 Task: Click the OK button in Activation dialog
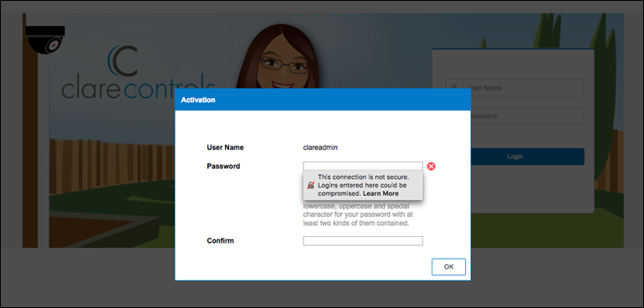(448, 266)
